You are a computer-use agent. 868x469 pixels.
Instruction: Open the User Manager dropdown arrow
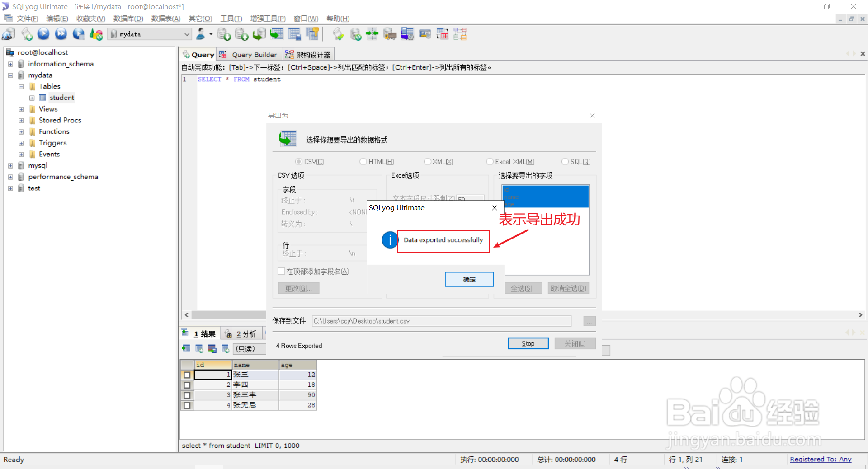pos(211,34)
